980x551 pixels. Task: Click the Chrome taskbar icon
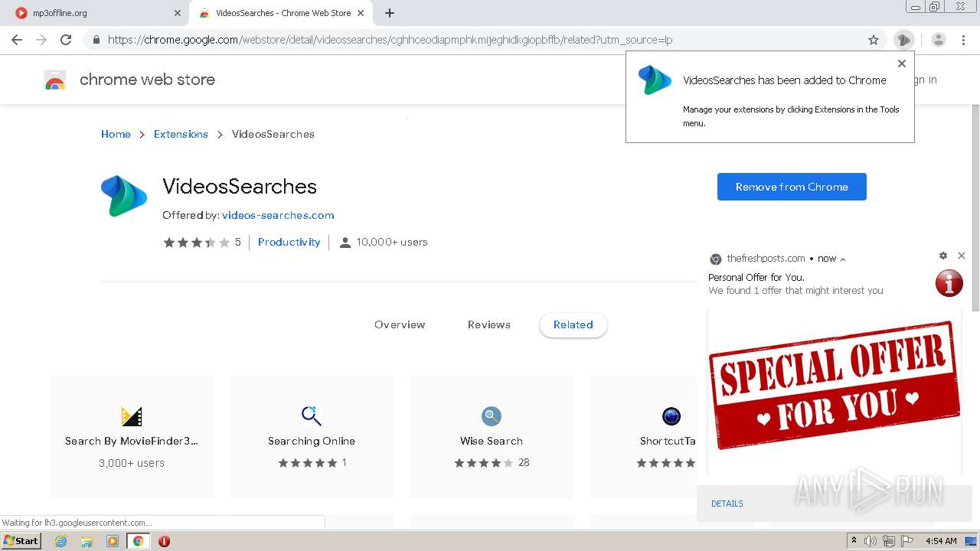click(x=139, y=541)
